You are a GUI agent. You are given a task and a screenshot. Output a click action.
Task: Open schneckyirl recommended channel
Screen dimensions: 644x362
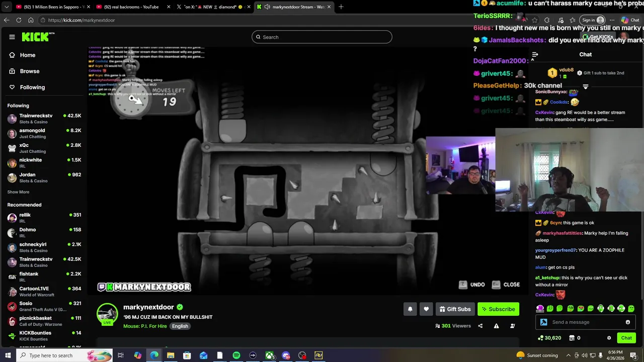click(44, 247)
